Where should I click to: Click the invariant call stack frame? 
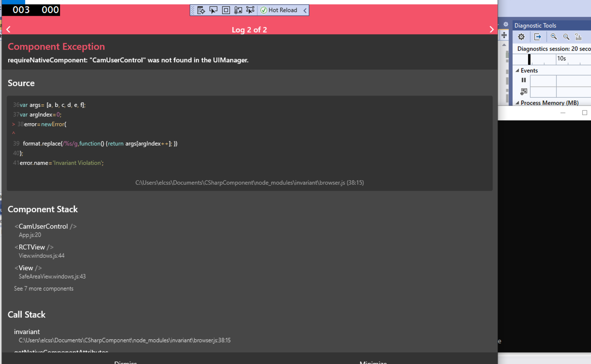pos(27,332)
